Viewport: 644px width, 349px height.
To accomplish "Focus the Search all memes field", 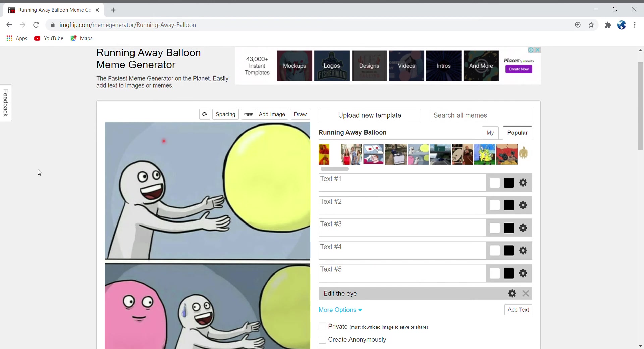I will (x=481, y=115).
